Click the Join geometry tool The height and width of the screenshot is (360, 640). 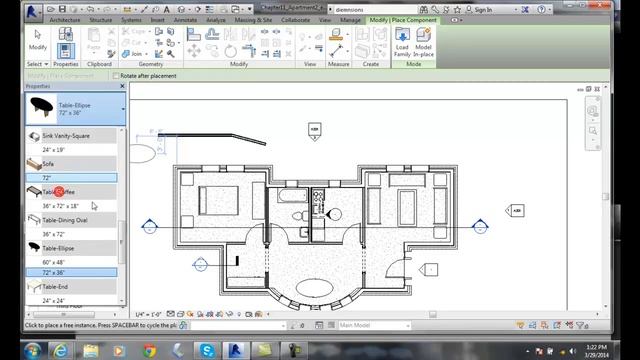132,54
